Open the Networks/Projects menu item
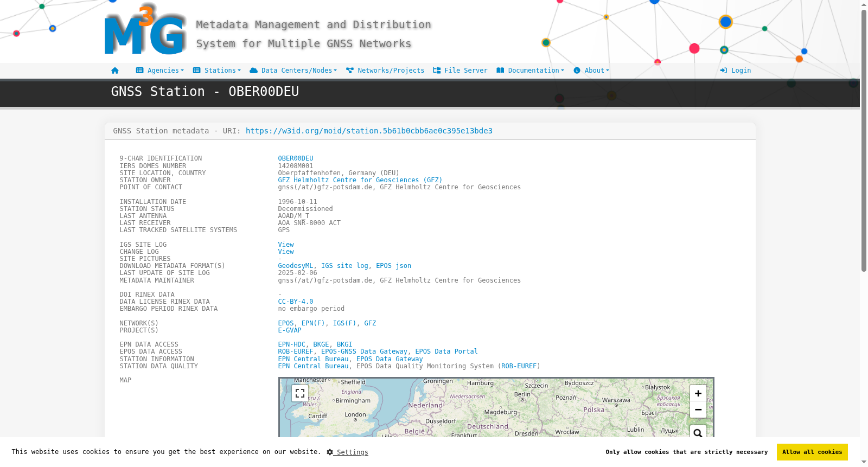This screenshot has height=467, width=868. pos(385,71)
